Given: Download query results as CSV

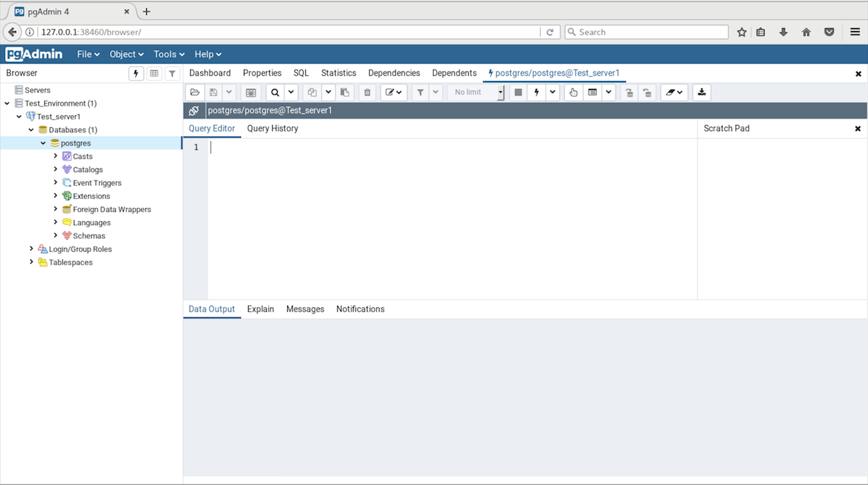Looking at the screenshot, I should [x=700, y=92].
